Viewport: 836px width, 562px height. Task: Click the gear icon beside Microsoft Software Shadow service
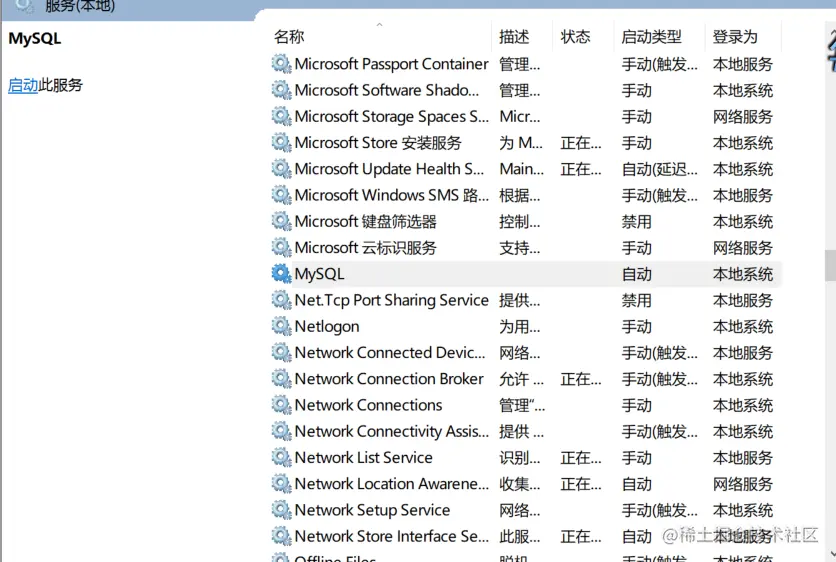pyautogui.click(x=281, y=90)
